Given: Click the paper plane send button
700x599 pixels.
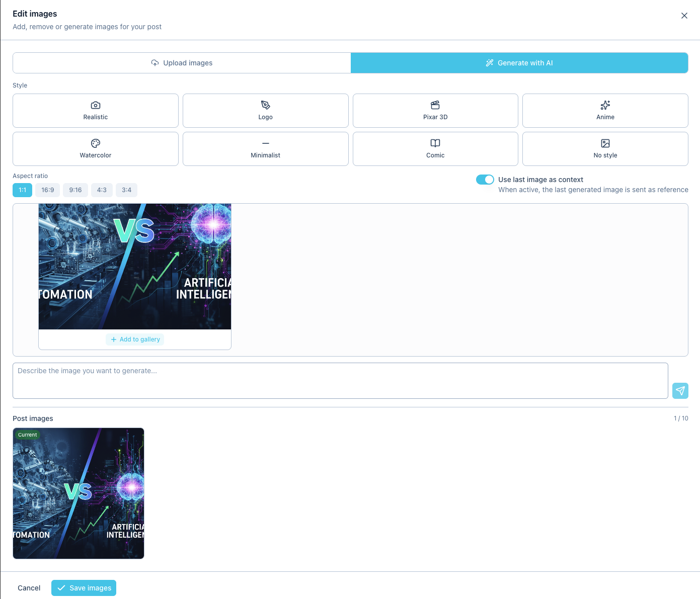Looking at the screenshot, I should (680, 391).
